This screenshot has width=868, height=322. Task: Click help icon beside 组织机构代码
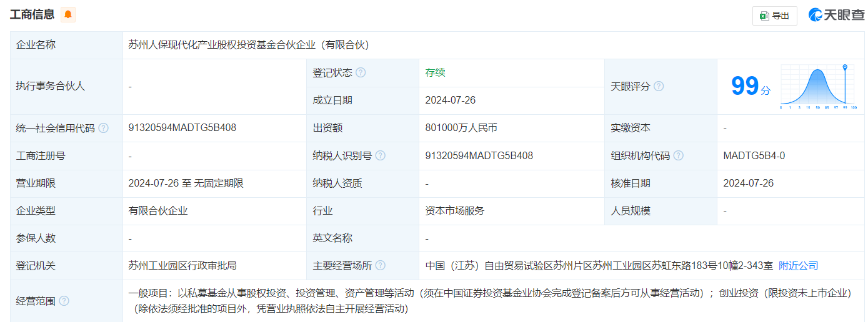678,155
